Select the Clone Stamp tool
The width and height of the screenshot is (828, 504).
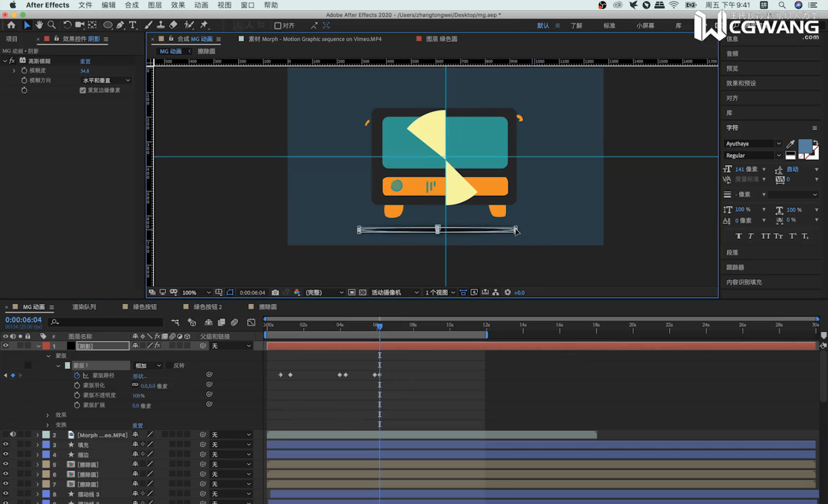pos(161,25)
